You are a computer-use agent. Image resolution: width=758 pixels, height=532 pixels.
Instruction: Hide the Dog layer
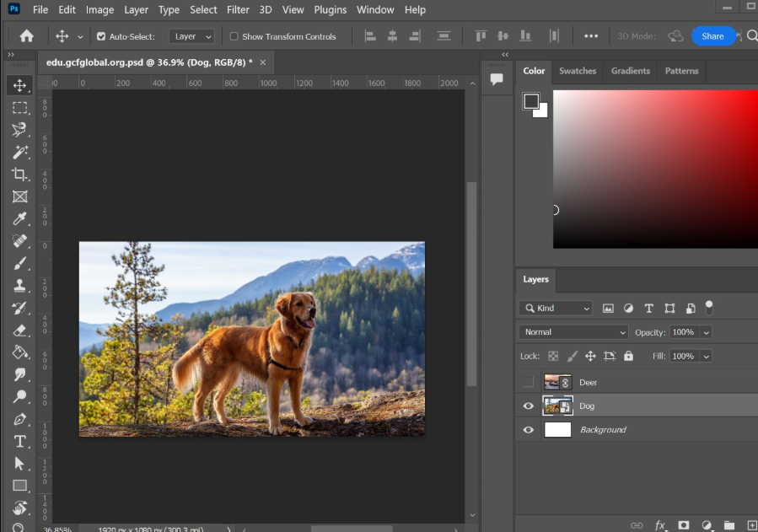point(528,406)
